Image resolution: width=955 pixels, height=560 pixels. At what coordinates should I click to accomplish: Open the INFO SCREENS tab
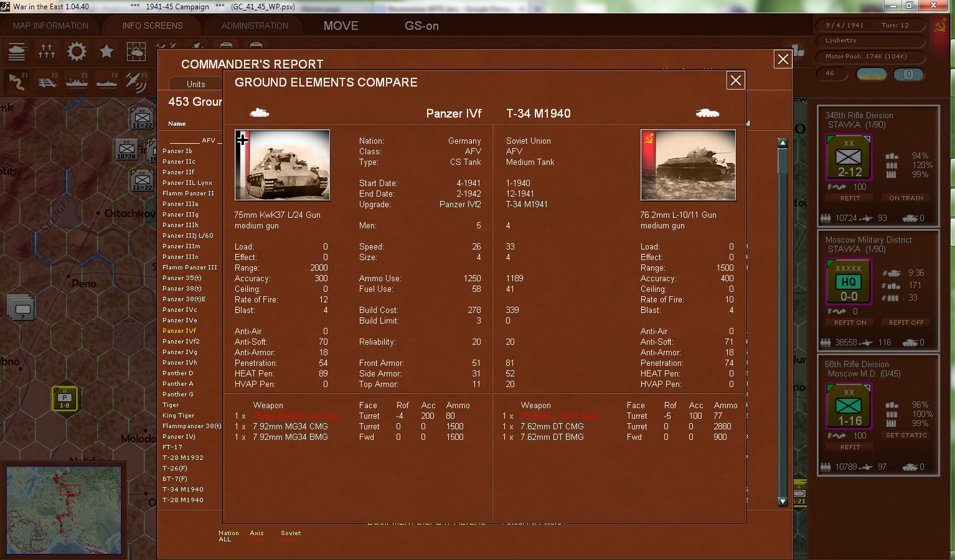[x=153, y=26]
